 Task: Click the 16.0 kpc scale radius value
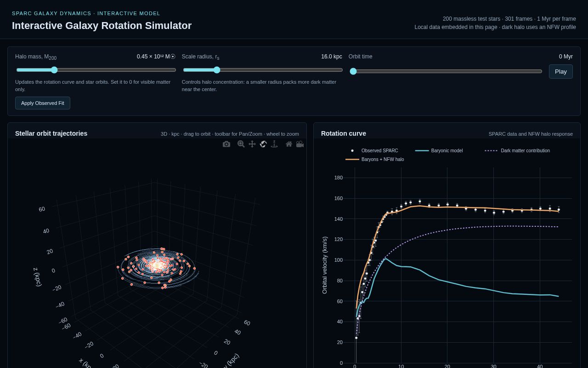[332, 57]
